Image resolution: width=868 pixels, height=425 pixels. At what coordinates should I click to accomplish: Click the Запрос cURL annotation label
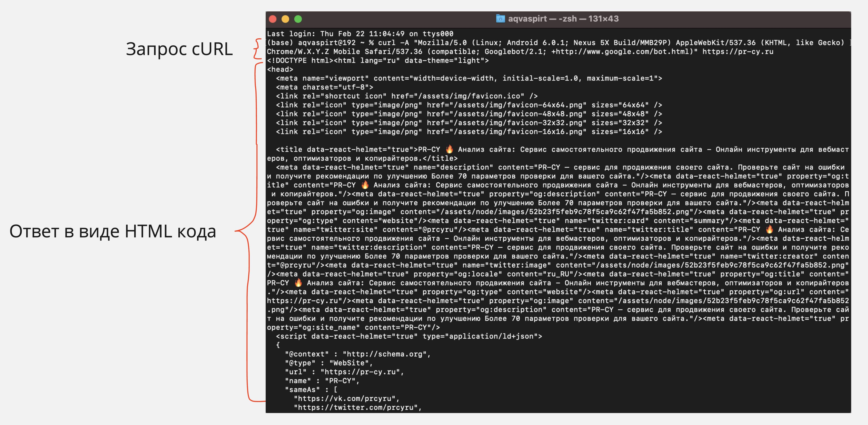[179, 49]
